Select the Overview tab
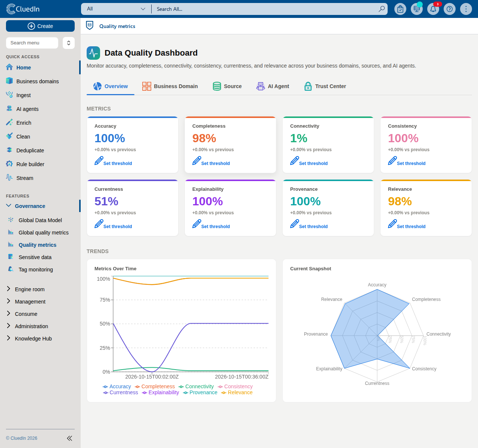 pyautogui.click(x=111, y=86)
